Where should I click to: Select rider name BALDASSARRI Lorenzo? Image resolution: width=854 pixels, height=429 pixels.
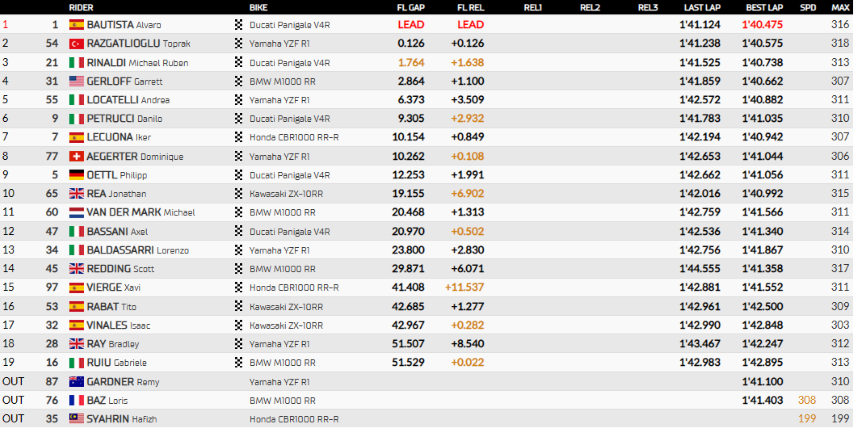click(139, 250)
